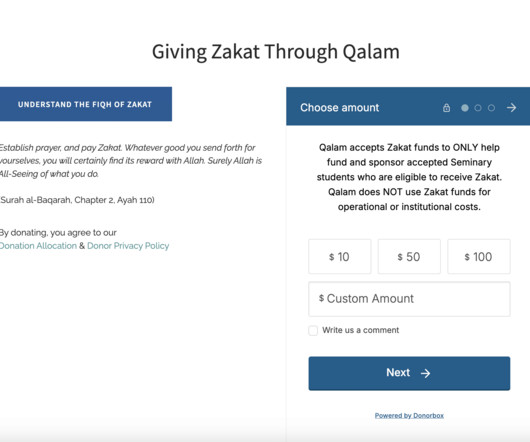Screen dimensions: 530x442
Task: Click the Giving Zakat Through Qalam heading
Action: tap(276, 52)
